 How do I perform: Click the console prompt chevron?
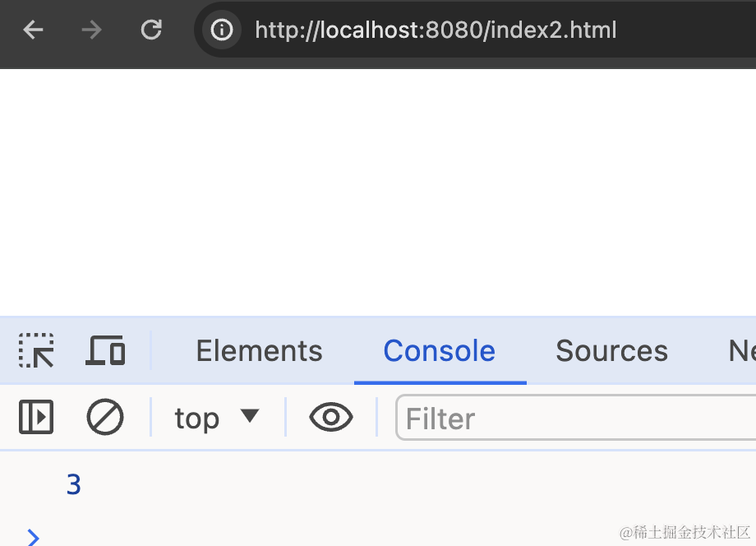33,537
